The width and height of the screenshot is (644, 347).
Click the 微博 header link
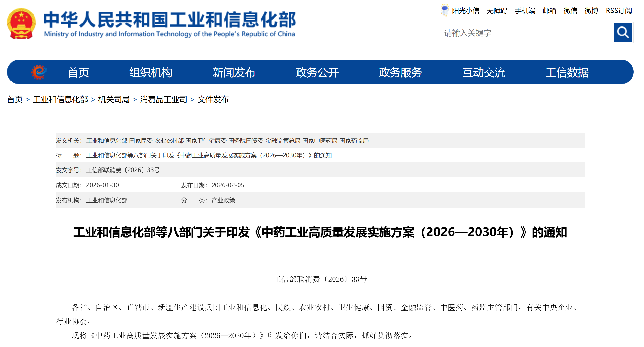(591, 11)
